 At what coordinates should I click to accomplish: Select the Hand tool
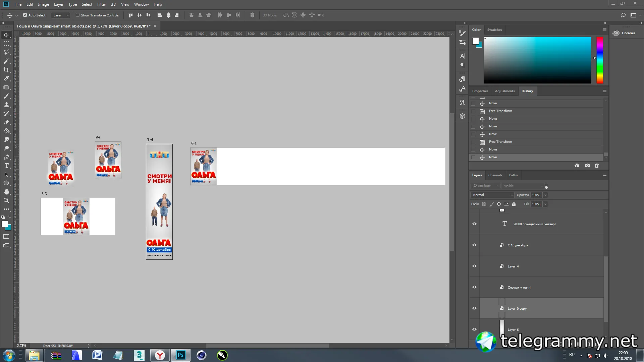pos(6,192)
